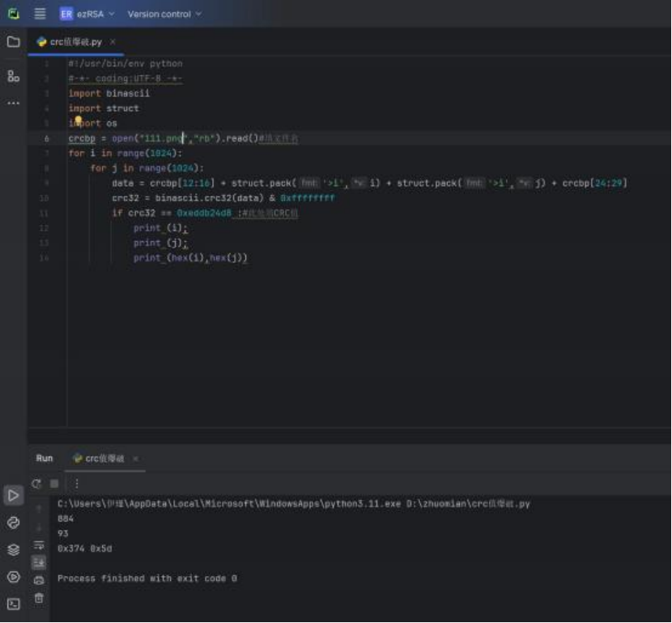Click the "111.png" filename string
Image resolution: width=672 pixels, height=623 pixels.
click(164, 138)
